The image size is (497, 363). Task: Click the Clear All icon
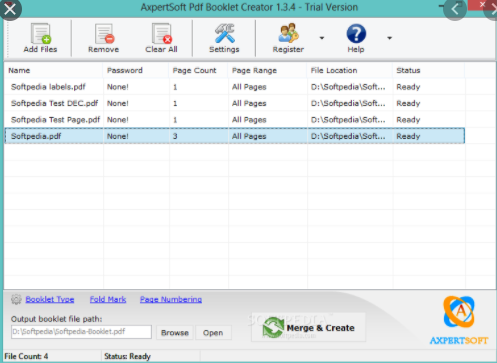162,34
